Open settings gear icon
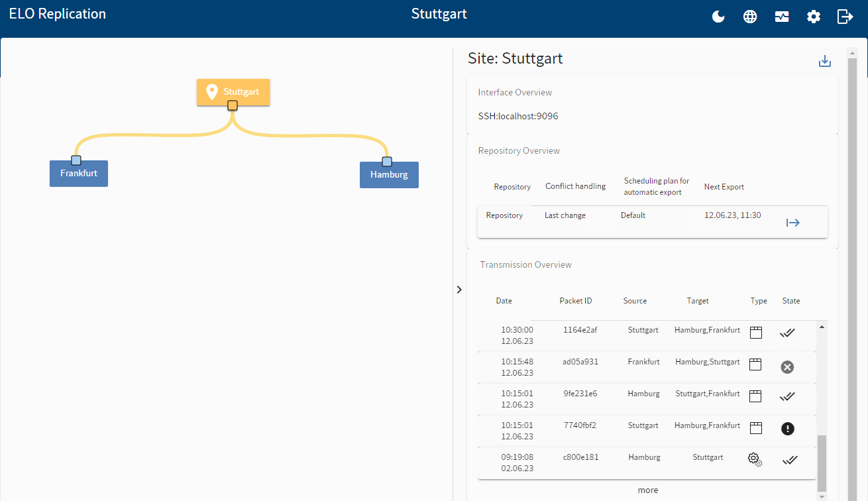 pyautogui.click(x=814, y=17)
